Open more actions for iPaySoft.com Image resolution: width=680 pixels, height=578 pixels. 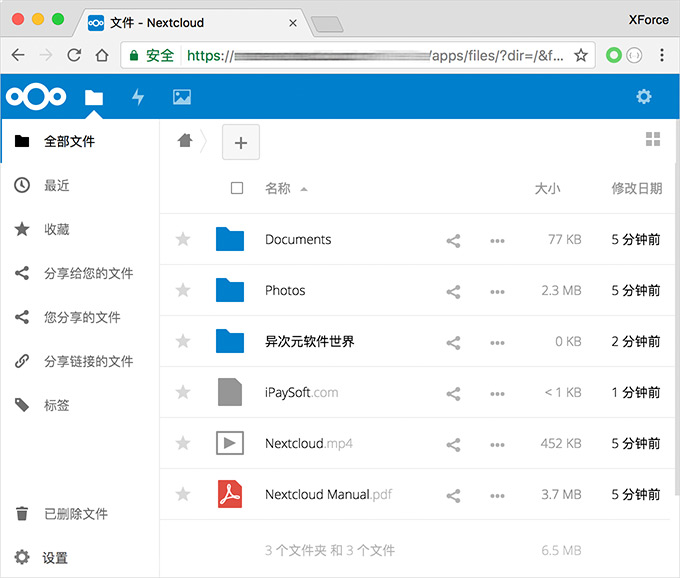point(497,394)
